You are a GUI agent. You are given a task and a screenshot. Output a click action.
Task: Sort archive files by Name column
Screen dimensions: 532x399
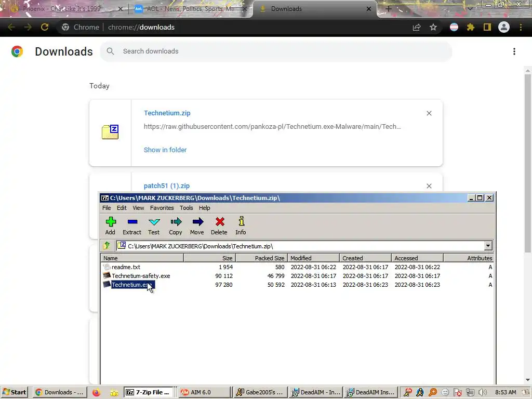point(142,258)
